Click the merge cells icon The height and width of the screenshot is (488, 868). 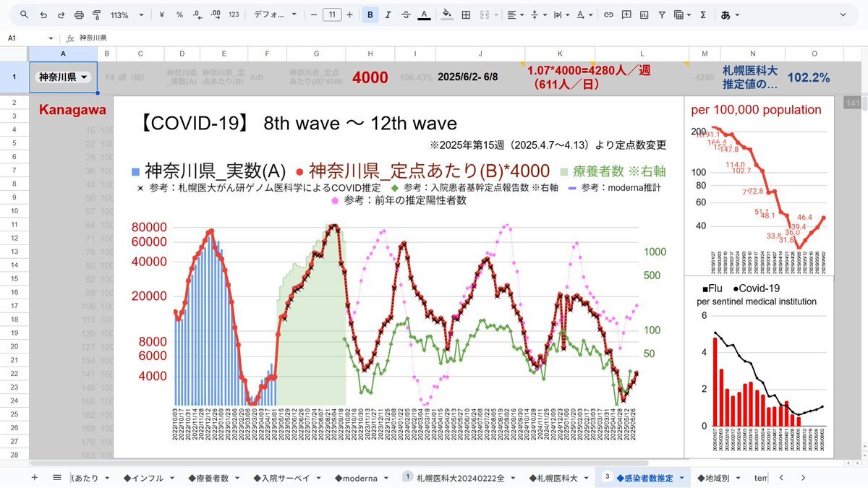pyautogui.click(x=485, y=14)
